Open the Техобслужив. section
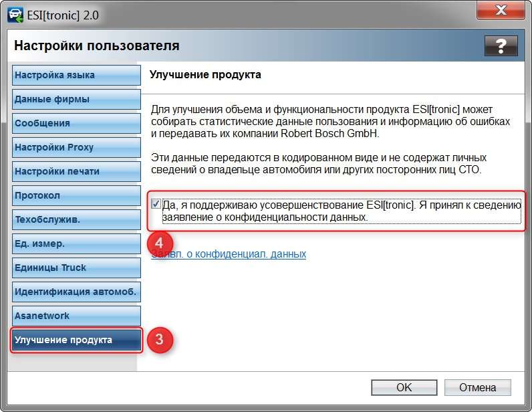 [76, 220]
